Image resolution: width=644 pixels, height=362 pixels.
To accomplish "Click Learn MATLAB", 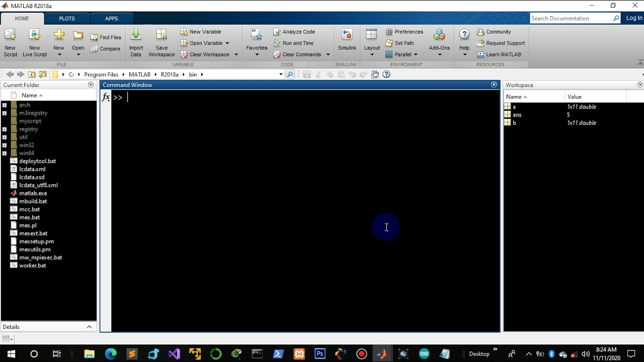I will click(499, 54).
